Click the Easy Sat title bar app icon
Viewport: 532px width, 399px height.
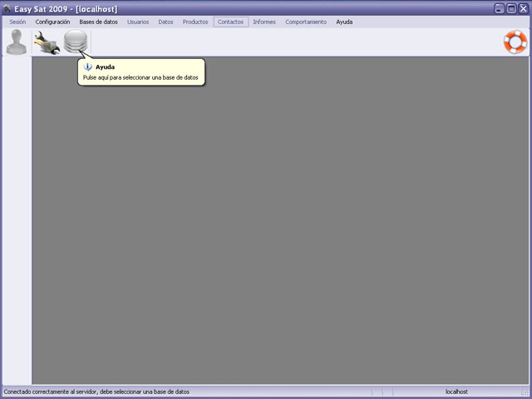tap(7, 9)
